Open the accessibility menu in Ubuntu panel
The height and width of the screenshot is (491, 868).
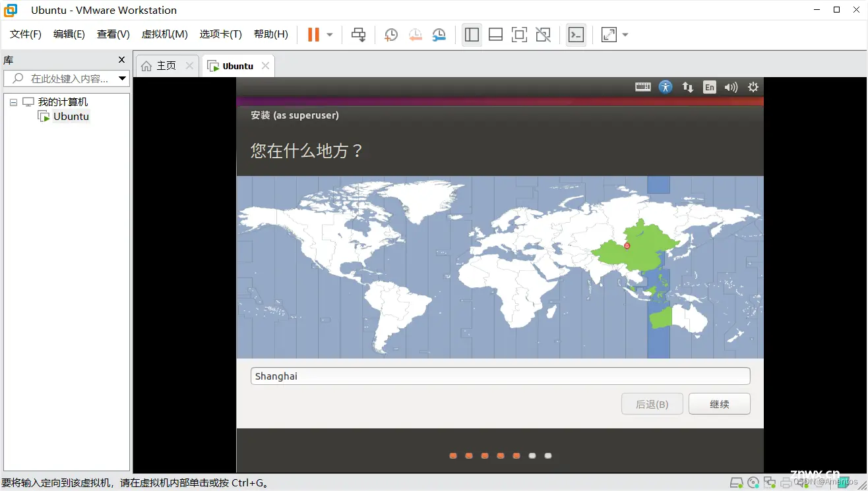[666, 87]
